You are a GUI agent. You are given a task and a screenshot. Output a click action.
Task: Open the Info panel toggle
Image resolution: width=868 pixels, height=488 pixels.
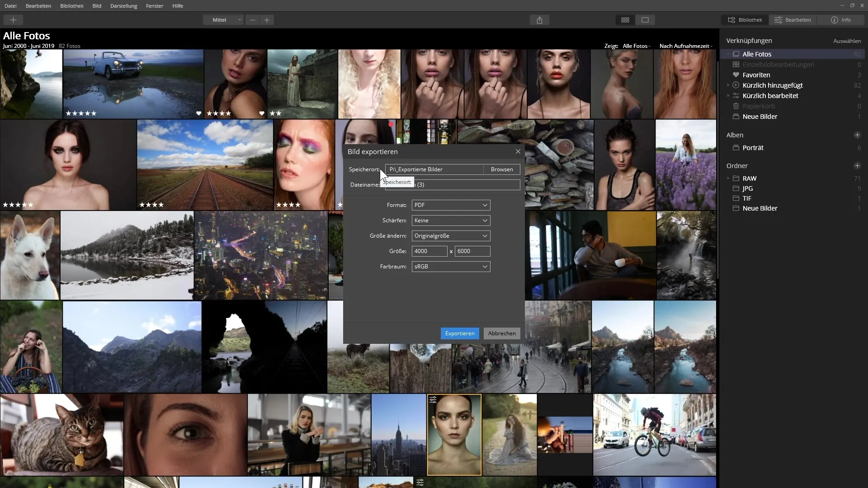pos(841,20)
